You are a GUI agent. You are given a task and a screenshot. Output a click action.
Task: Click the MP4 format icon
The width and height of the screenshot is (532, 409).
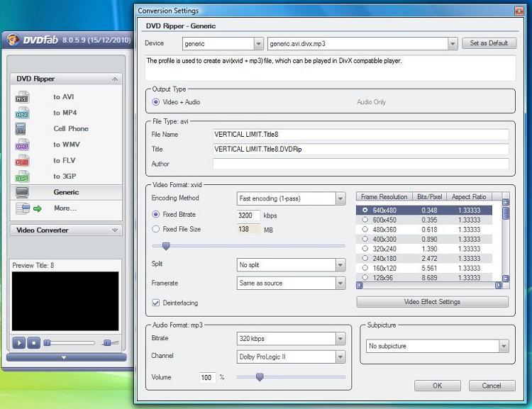tap(22, 113)
